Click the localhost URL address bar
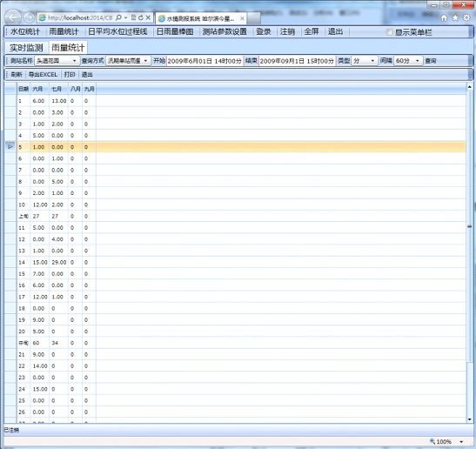476x449 pixels. click(x=80, y=18)
